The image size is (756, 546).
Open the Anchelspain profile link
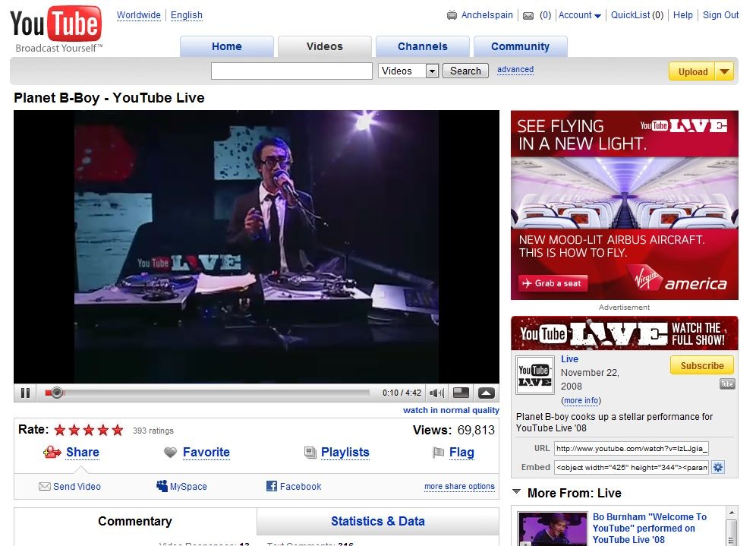click(x=487, y=15)
